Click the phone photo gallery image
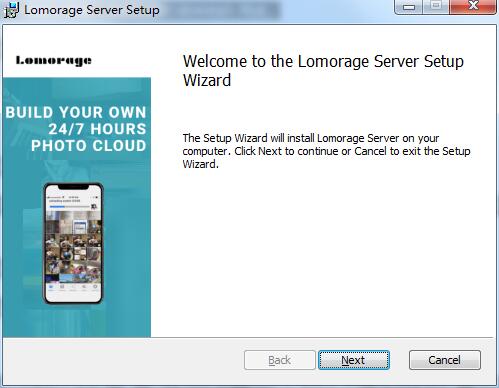Image resolution: width=499 pixels, height=388 pixels. pos(73,243)
